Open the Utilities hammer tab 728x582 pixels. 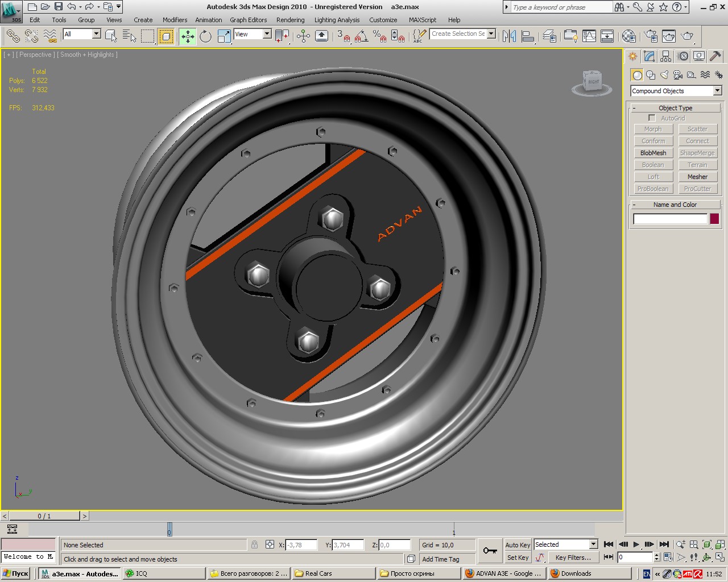[x=715, y=56]
